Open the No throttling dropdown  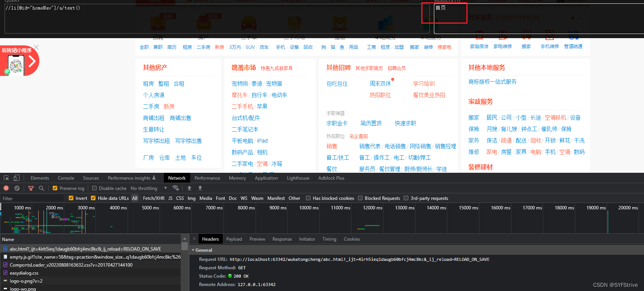point(149,188)
